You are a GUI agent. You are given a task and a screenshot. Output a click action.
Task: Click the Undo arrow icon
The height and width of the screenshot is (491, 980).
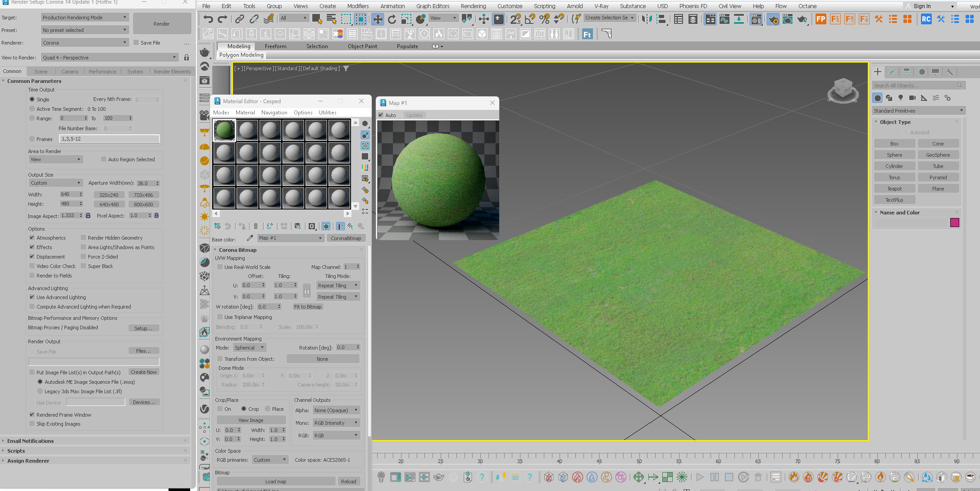208,19
